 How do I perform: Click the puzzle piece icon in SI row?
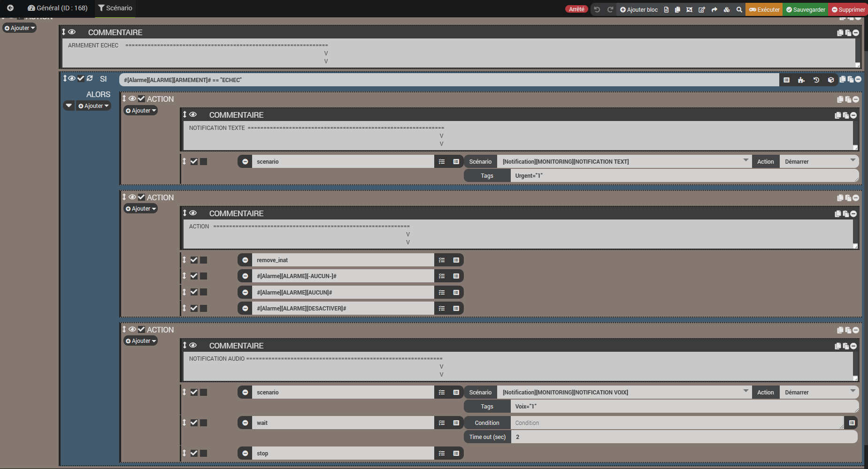(801, 80)
